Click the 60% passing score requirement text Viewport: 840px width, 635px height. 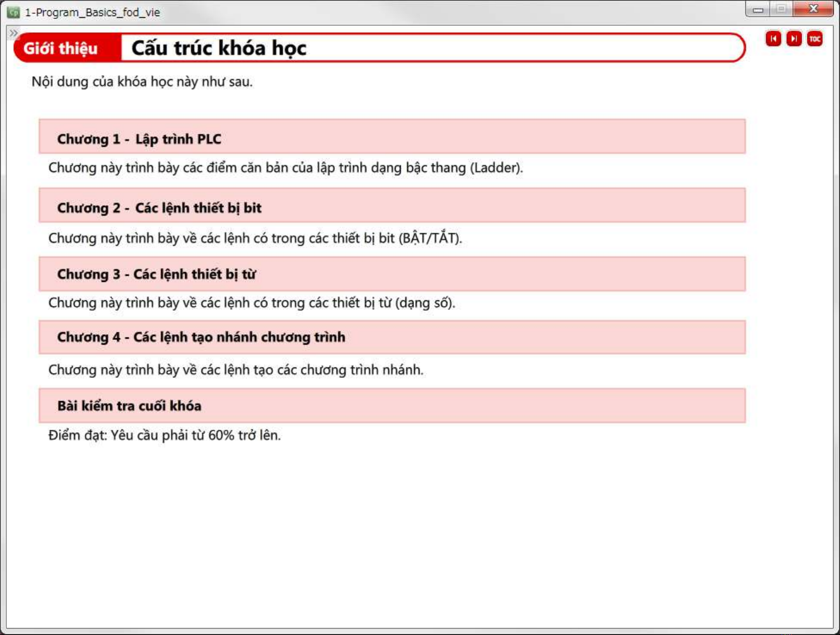pos(165,436)
